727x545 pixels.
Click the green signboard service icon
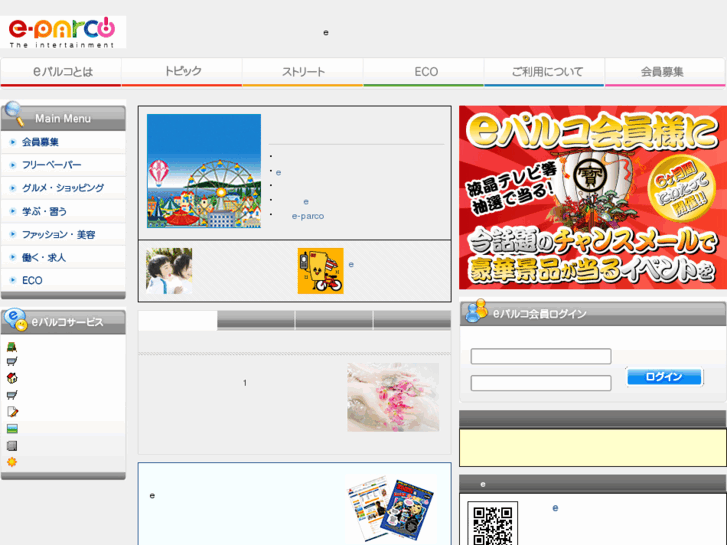12,346
